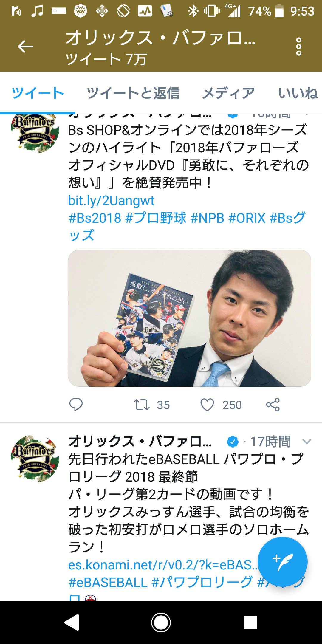322x644 pixels.
Task: Like the tweet with 250 likes
Action: pos(221,405)
